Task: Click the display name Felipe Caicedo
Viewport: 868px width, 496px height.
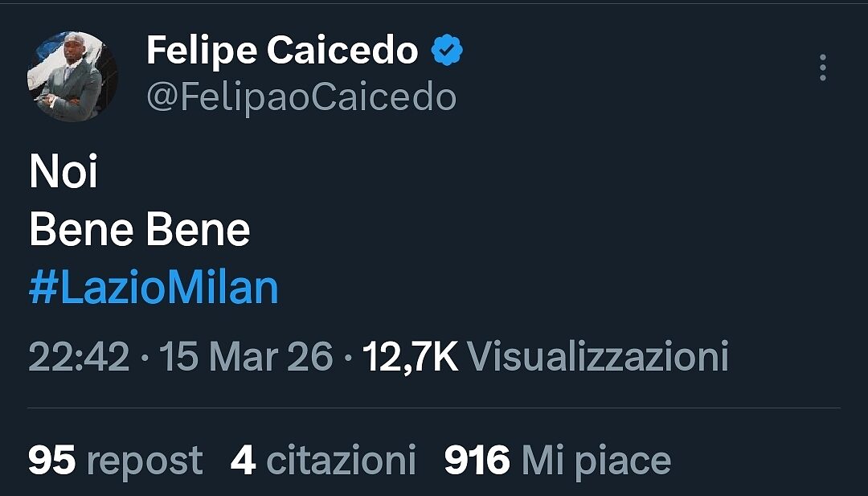Action: pyautogui.click(x=282, y=52)
